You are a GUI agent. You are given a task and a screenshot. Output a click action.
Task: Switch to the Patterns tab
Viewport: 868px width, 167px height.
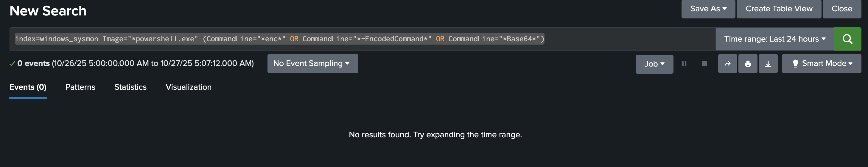(80, 87)
